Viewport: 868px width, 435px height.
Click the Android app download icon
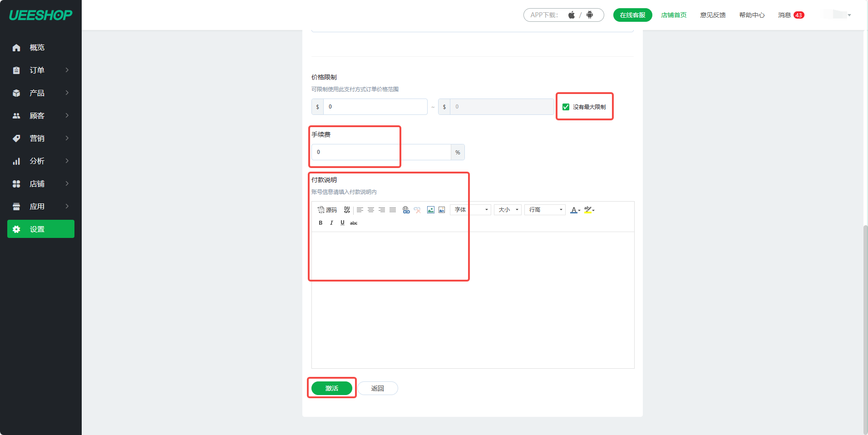tap(590, 15)
